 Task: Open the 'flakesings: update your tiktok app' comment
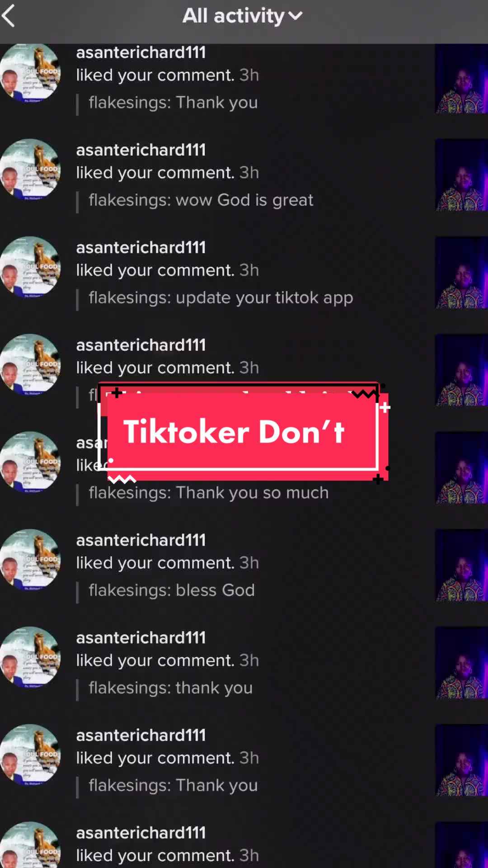click(x=221, y=298)
